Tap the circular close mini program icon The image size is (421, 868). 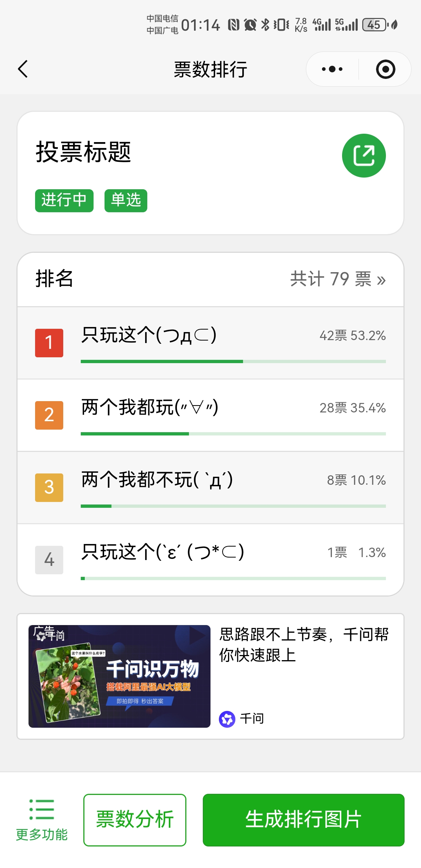(x=385, y=69)
